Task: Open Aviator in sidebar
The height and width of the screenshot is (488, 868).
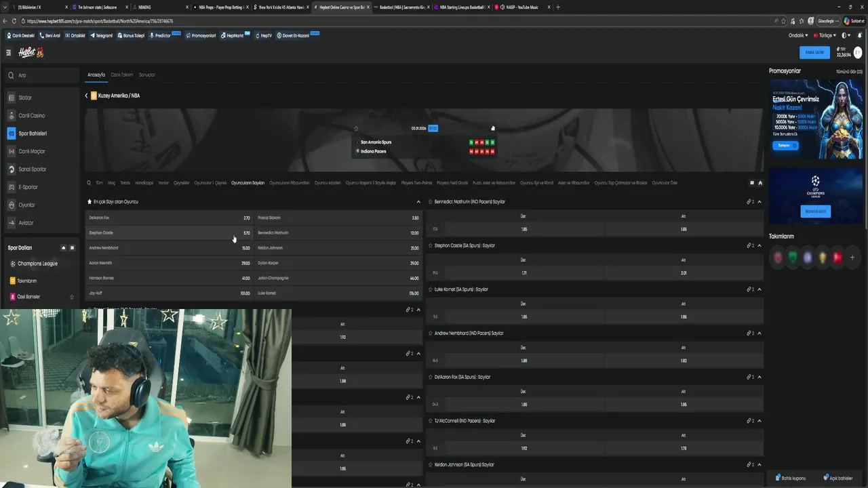Action: [x=41, y=222]
